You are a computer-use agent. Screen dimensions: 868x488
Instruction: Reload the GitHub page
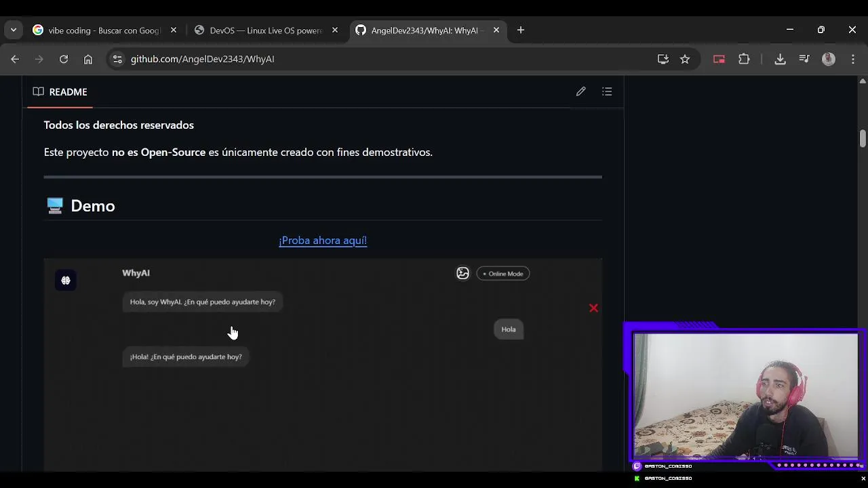click(64, 59)
